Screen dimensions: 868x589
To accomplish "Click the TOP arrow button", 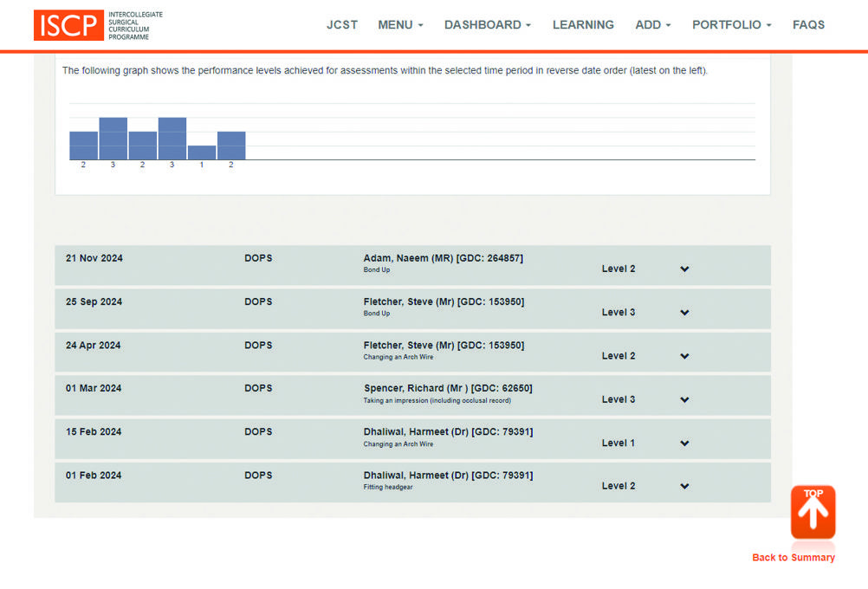I will point(813,512).
